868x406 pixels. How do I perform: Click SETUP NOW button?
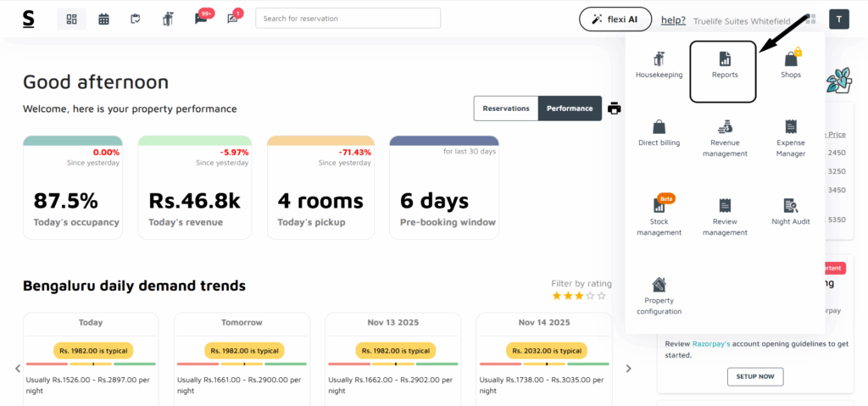point(754,376)
